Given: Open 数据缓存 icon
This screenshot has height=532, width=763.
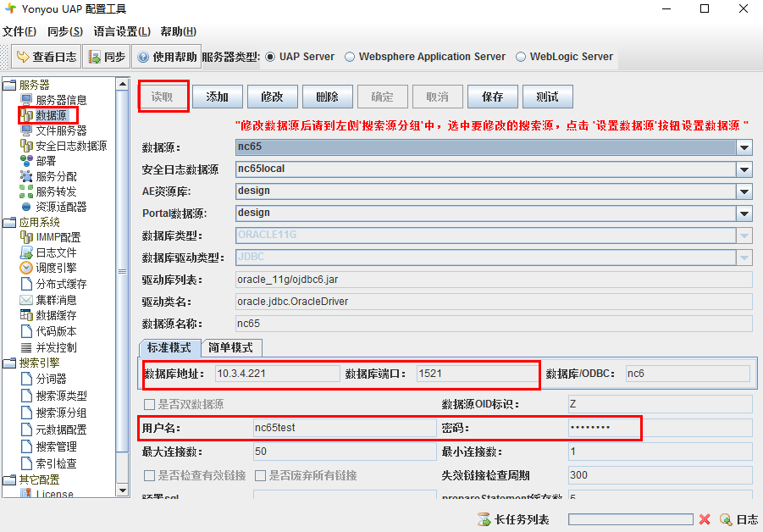Looking at the screenshot, I should point(26,315).
